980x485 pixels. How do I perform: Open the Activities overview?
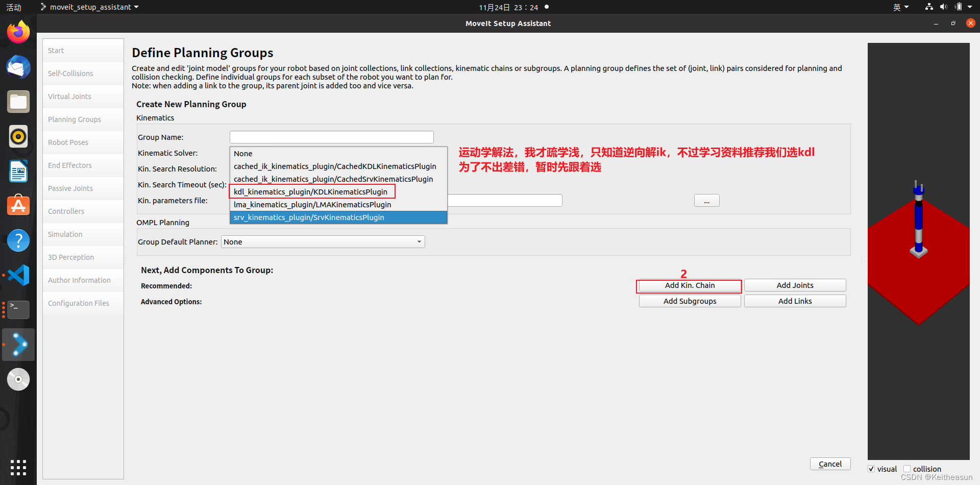coord(14,7)
